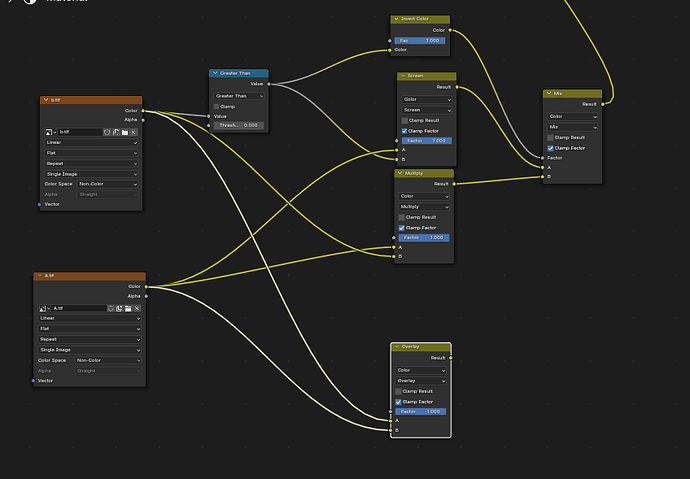Open Color data type dropdown in Mix node

point(573,117)
